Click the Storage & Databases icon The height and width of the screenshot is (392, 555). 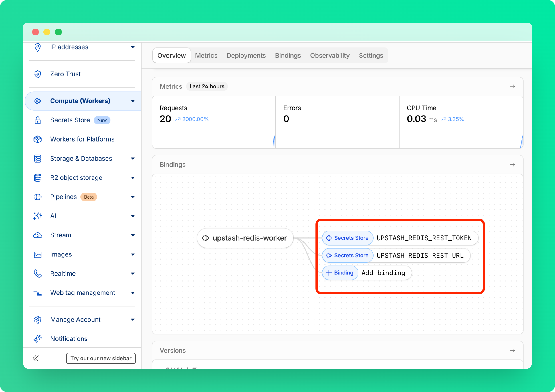coord(37,159)
